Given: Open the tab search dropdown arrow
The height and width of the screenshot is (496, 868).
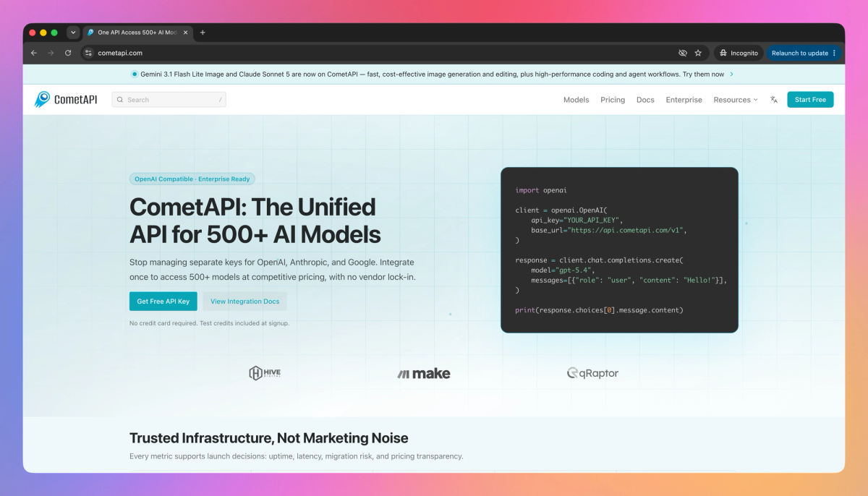Looking at the screenshot, I should point(73,33).
